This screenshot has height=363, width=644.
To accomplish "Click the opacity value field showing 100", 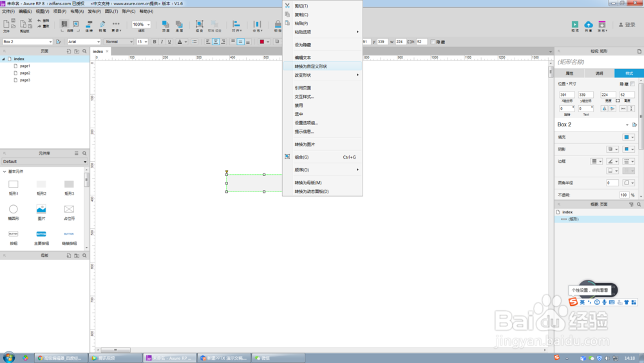I will [x=624, y=195].
